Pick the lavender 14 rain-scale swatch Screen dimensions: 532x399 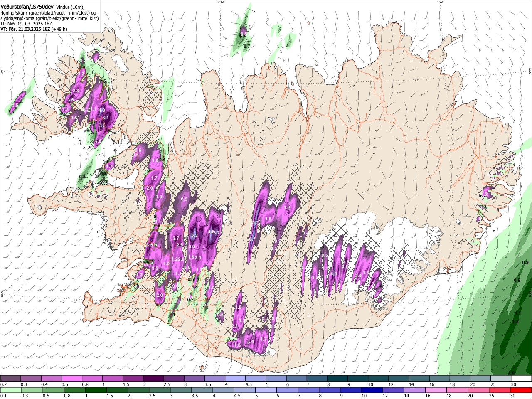pos(414,390)
